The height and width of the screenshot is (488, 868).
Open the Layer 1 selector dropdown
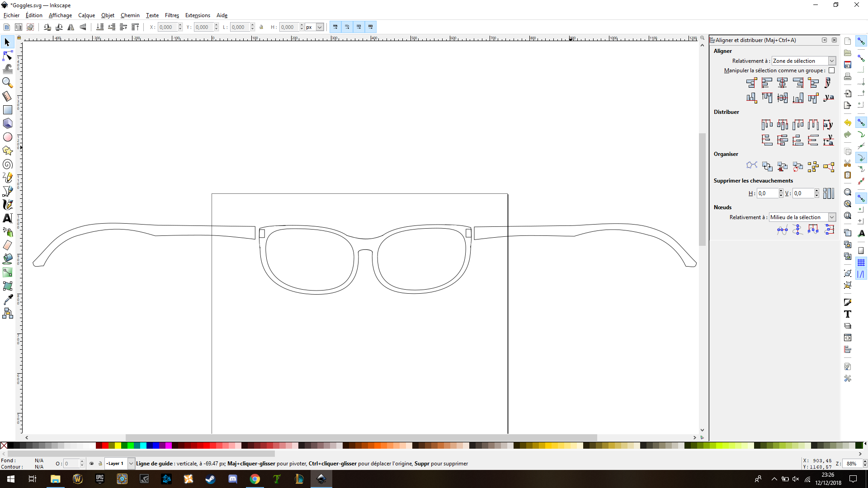pos(131,464)
